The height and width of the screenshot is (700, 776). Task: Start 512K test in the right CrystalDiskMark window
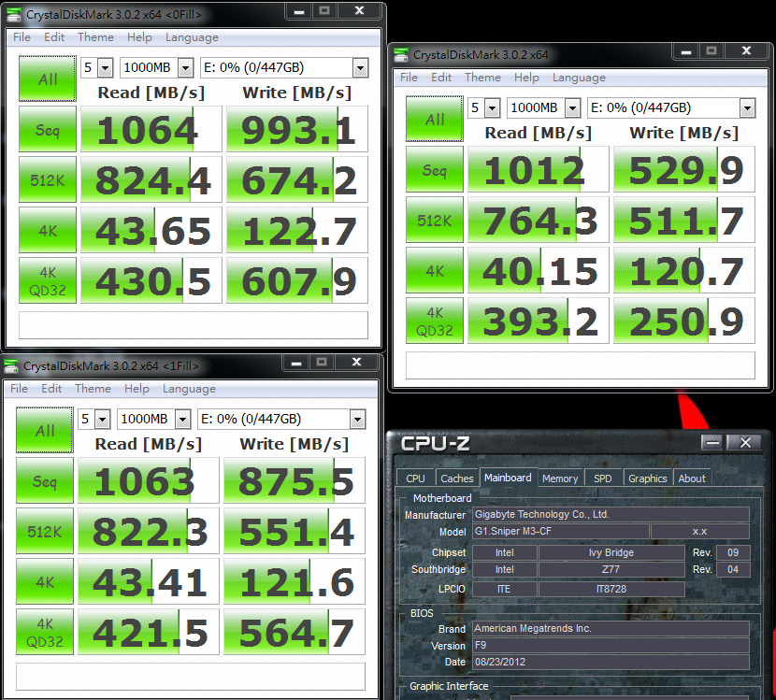coord(435,220)
